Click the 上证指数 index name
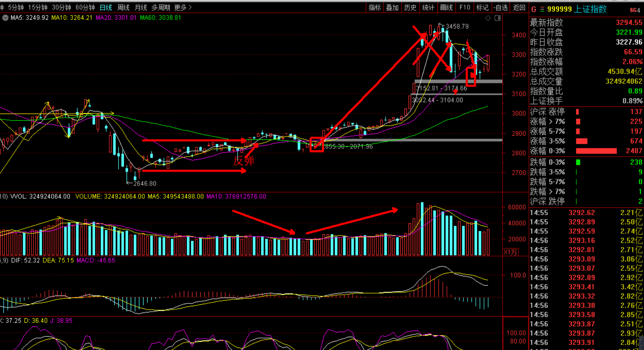644x350 pixels. click(x=590, y=9)
